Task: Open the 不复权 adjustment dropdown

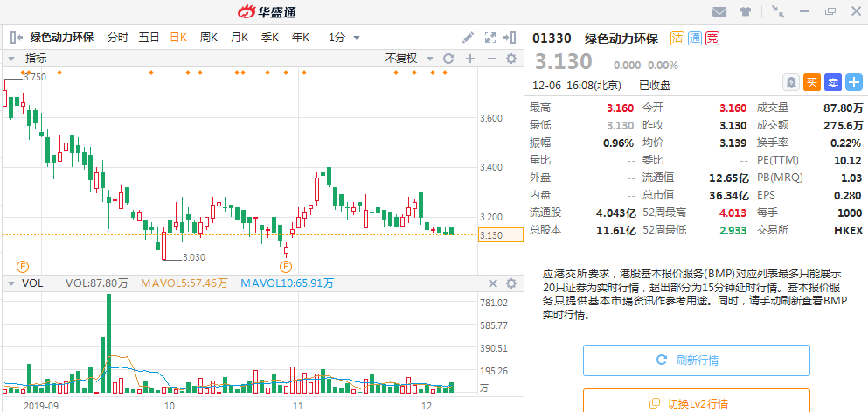Action: click(x=409, y=59)
